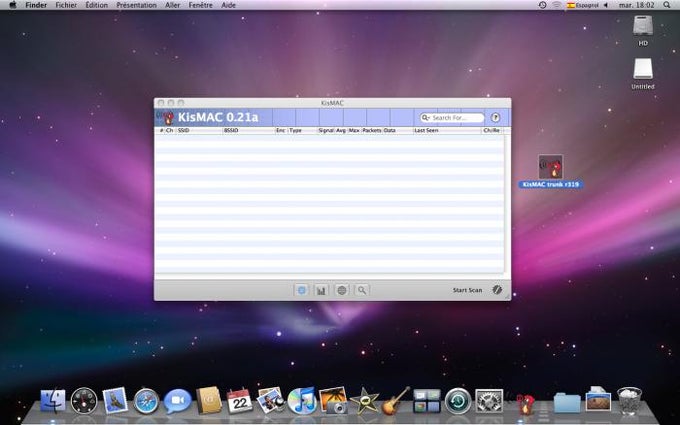680x425 pixels.
Task: Sort by the Packets column header
Action: [372, 130]
